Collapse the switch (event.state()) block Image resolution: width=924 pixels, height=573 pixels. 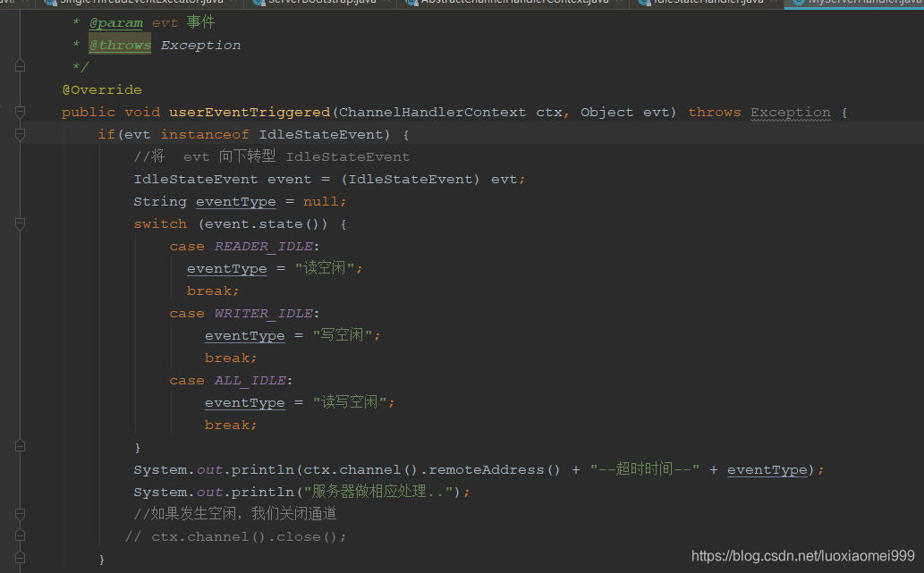(20, 223)
